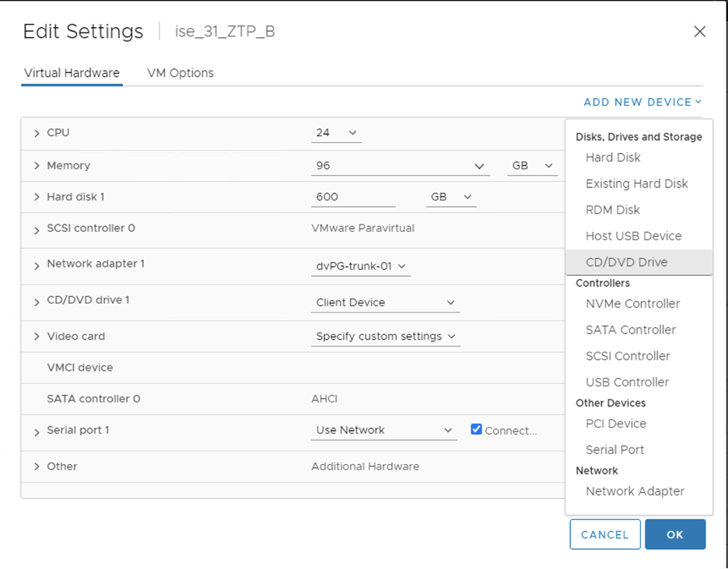Toggle the serial port Connect checkbox
The height and width of the screenshot is (569, 728).
476,430
